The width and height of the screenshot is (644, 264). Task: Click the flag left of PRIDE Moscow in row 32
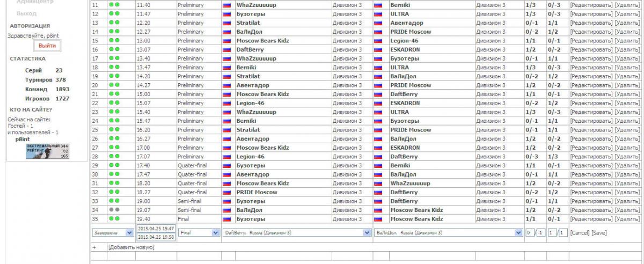[226, 192]
